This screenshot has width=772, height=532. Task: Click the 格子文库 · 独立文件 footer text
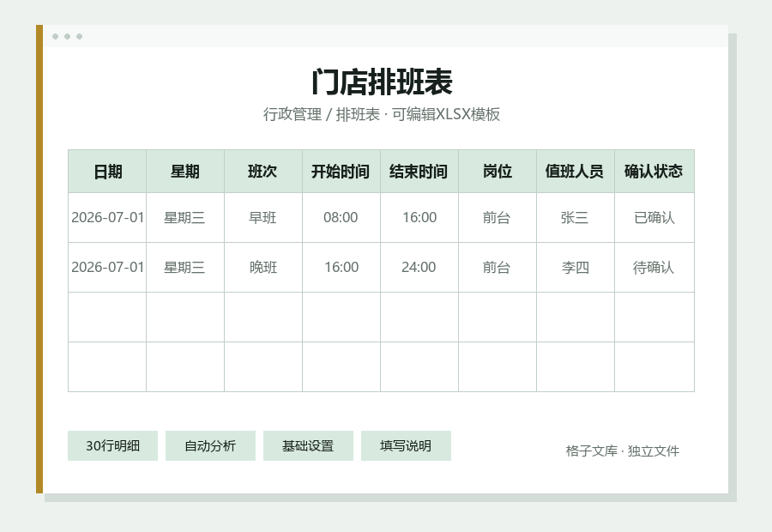coord(623,450)
